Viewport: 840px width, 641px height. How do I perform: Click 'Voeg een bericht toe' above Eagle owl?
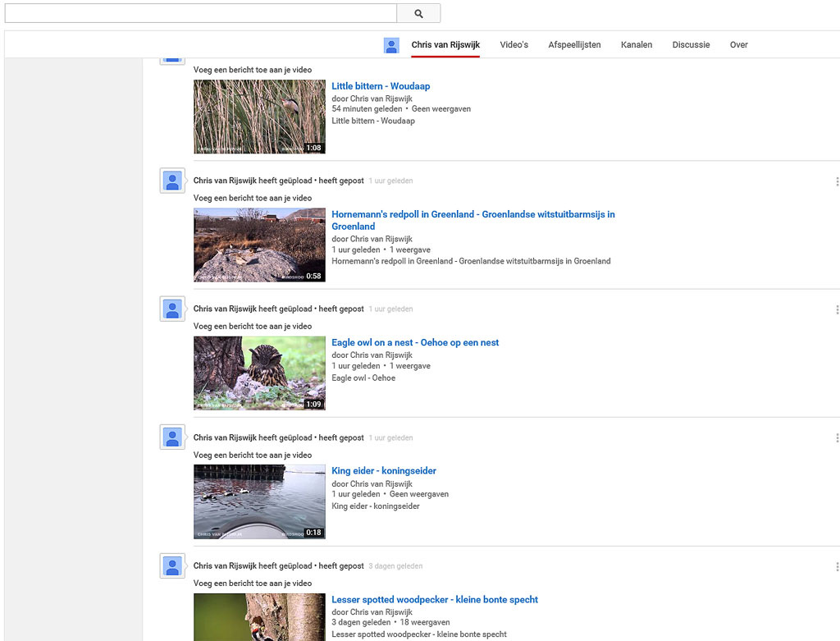tap(253, 326)
